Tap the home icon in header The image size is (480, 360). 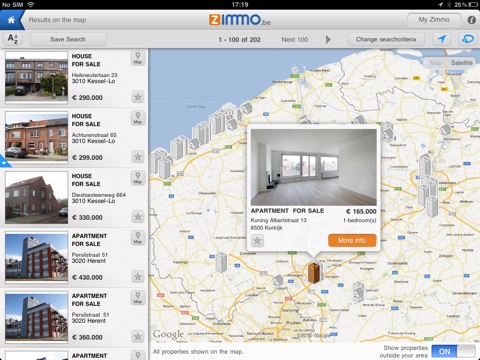coord(11,20)
